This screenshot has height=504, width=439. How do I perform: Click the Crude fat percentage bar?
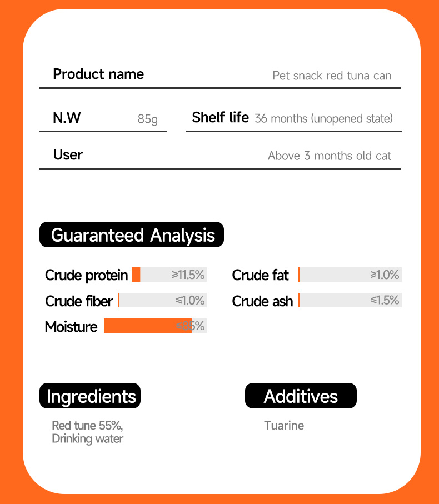pos(350,275)
